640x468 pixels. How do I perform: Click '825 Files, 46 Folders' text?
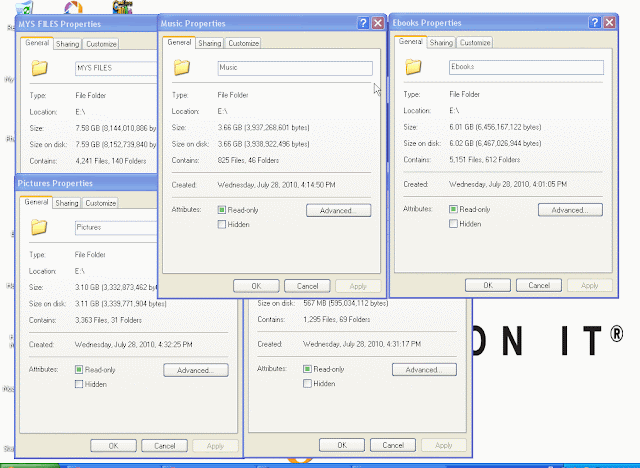(x=248, y=160)
